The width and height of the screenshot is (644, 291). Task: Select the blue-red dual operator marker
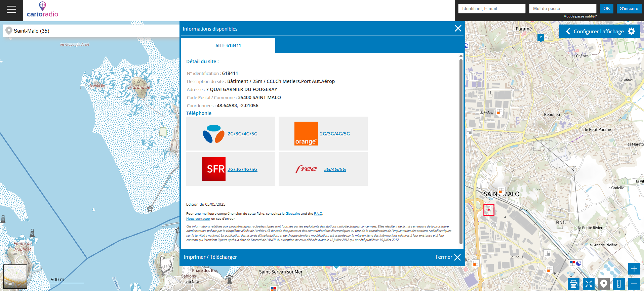point(575,263)
